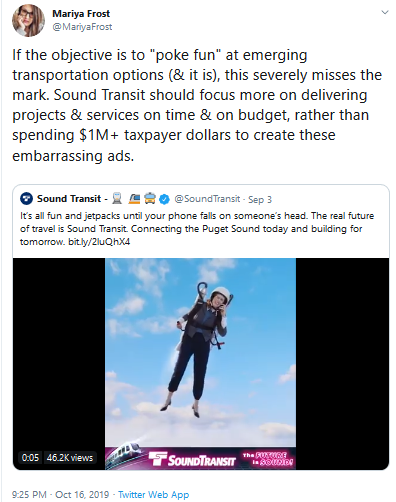This screenshot has width=396, height=502.
Task: Open the quoted Sound Transit account name
Action: tap(69, 199)
